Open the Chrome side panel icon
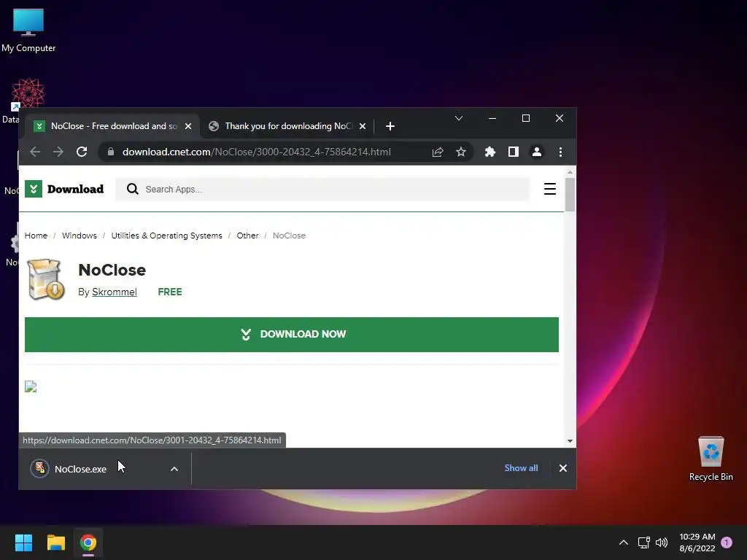 [513, 152]
